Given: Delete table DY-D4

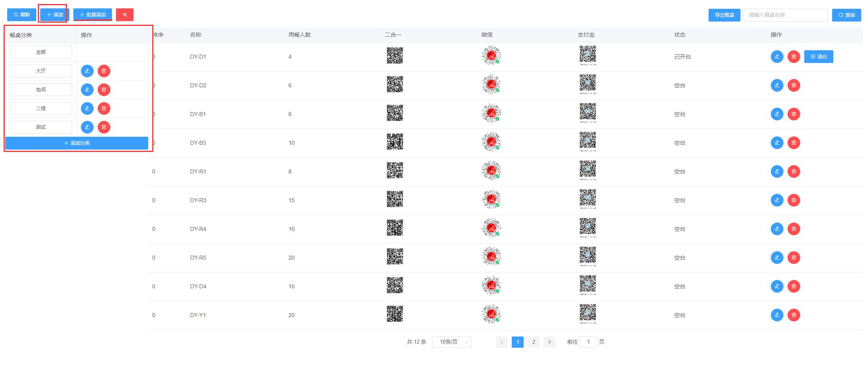Looking at the screenshot, I should [794, 286].
